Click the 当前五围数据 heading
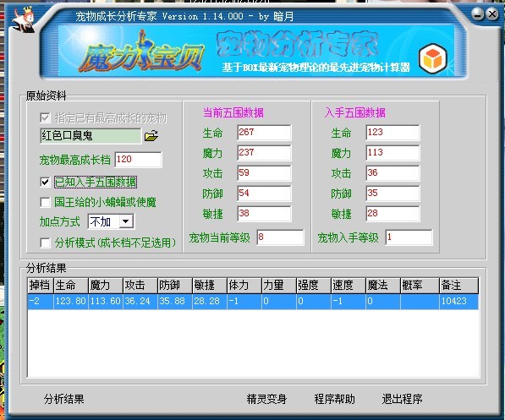Screen dimensions: 505x420 pyautogui.click(x=233, y=112)
